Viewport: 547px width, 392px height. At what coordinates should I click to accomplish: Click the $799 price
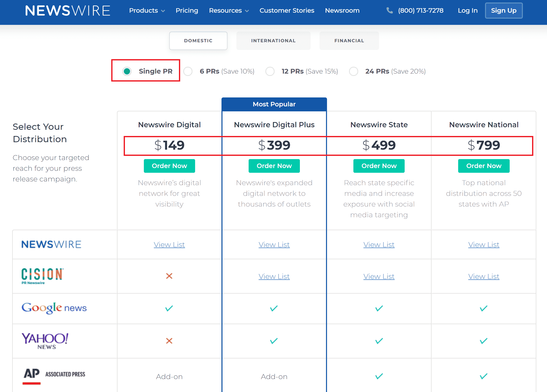coord(484,145)
